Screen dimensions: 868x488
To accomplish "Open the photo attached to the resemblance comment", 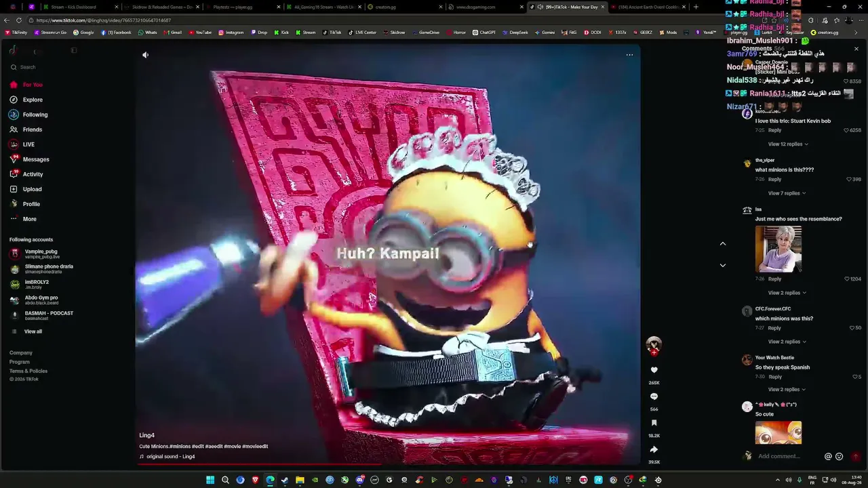I will point(778,249).
